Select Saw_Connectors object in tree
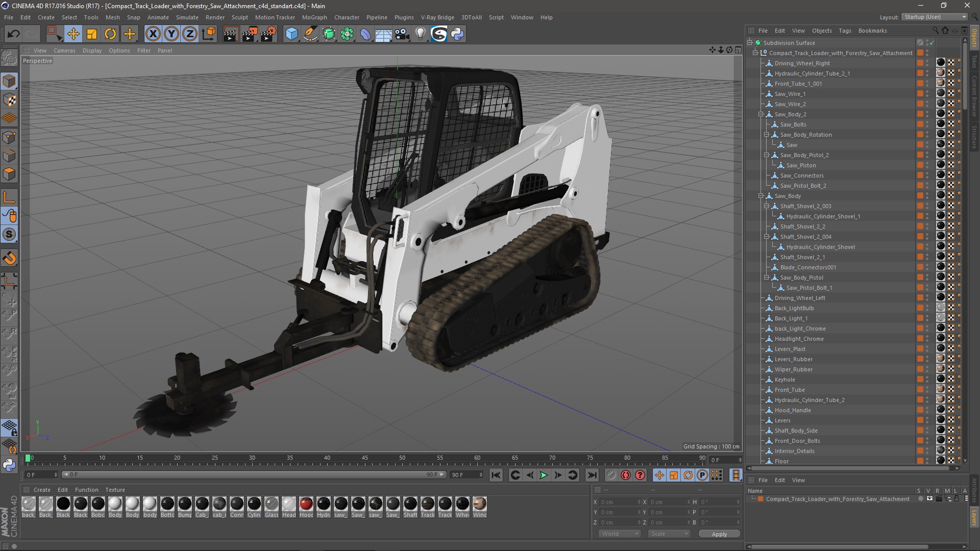Image resolution: width=980 pixels, height=551 pixels. tap(802, 176)
